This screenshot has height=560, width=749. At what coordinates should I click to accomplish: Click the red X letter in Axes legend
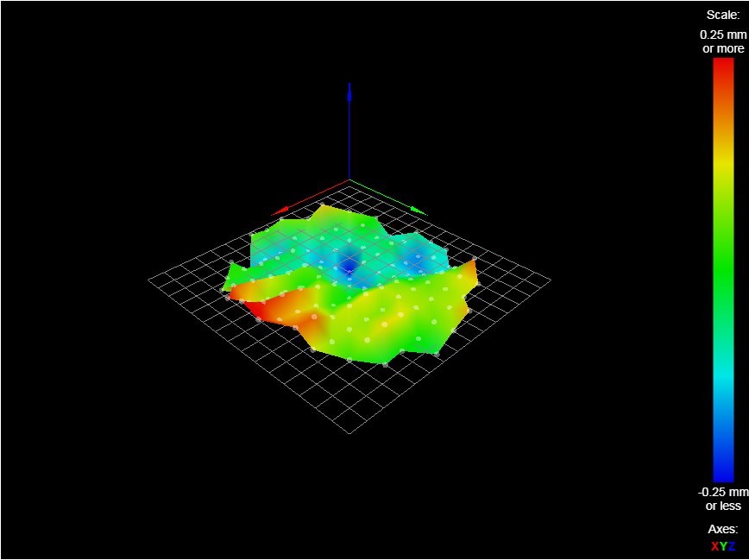714,545
